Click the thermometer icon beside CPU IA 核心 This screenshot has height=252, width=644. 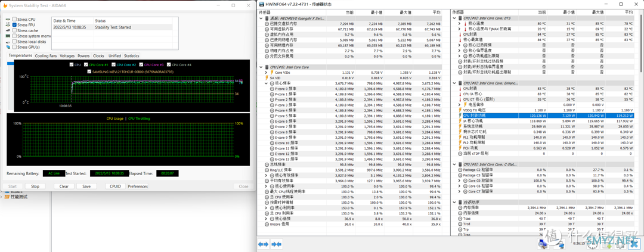pyautogui.click(x=460, y=94)
